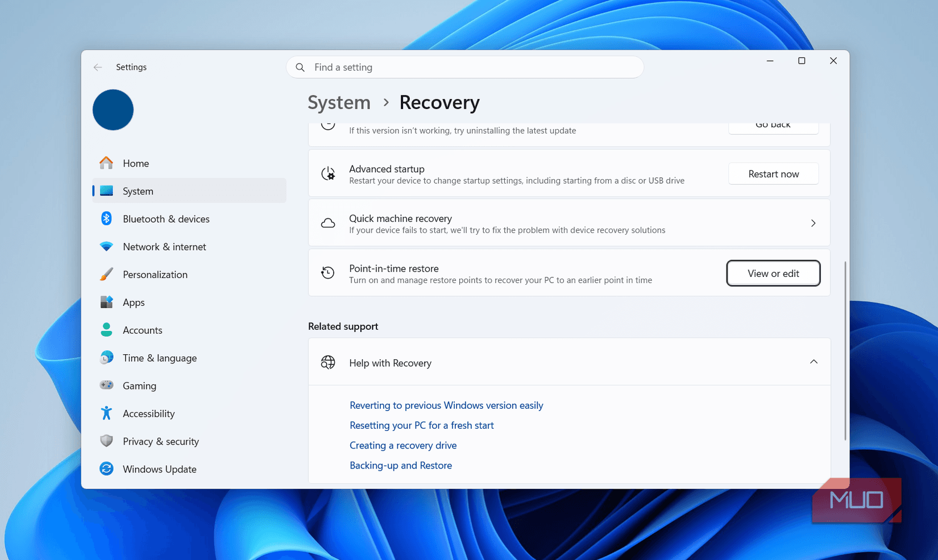Click the back arrow in Settings
The height and width of the screenshot is (560, 938).
[x=98, y=67]
